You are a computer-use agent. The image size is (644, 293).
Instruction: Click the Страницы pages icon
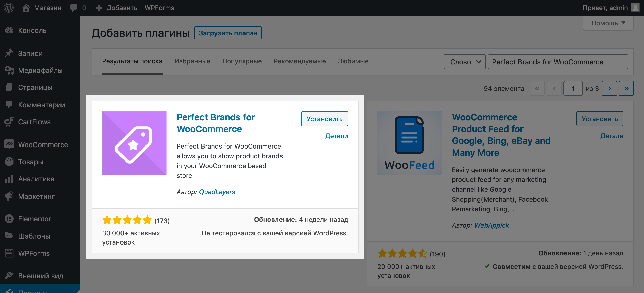9,87
